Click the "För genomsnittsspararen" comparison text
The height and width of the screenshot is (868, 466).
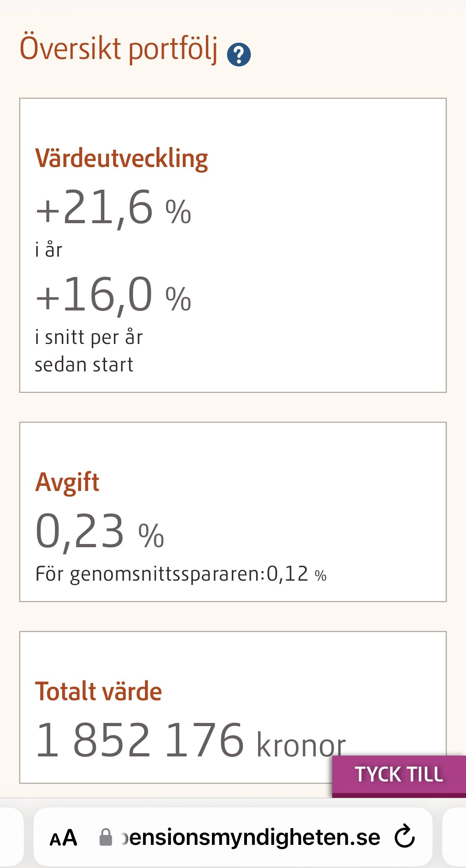[150, 574]
